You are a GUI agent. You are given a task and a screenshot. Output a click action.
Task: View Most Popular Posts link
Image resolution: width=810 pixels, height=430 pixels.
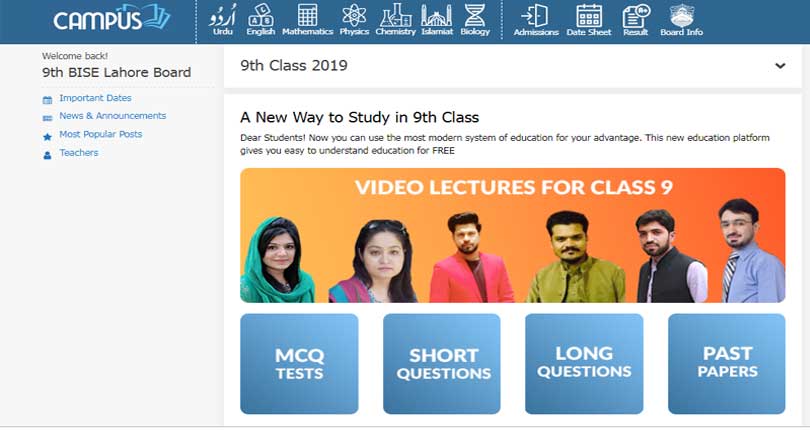[100, 134]
